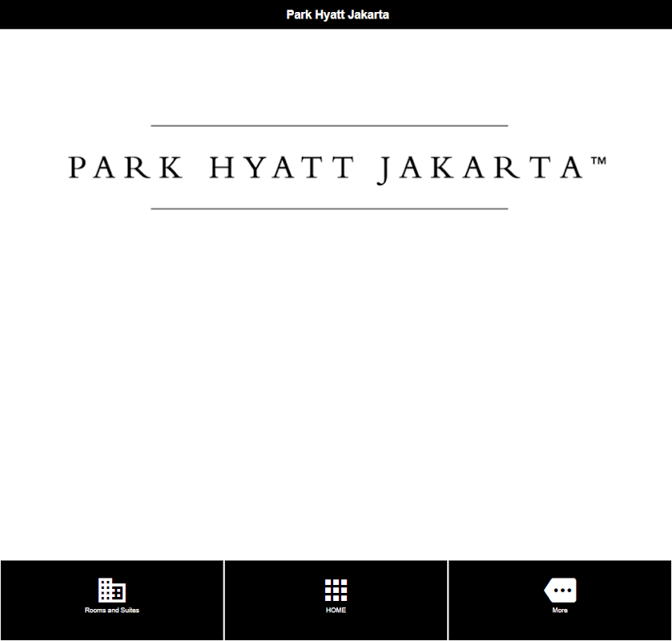Click the Park Hyatt Jakarta header title
Viewport: 672px width, 641px height.
click(x=337, y=14)
